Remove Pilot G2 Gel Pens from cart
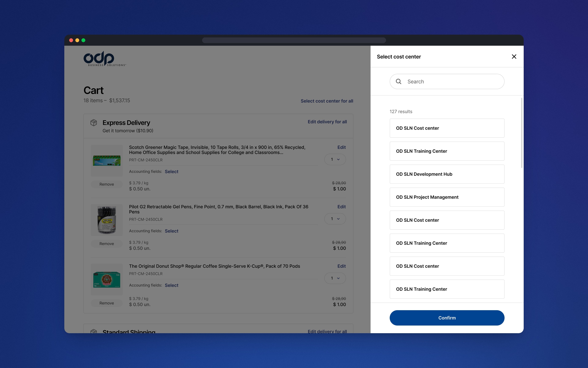This screenshot has height=368, width=588. point(107,244)
